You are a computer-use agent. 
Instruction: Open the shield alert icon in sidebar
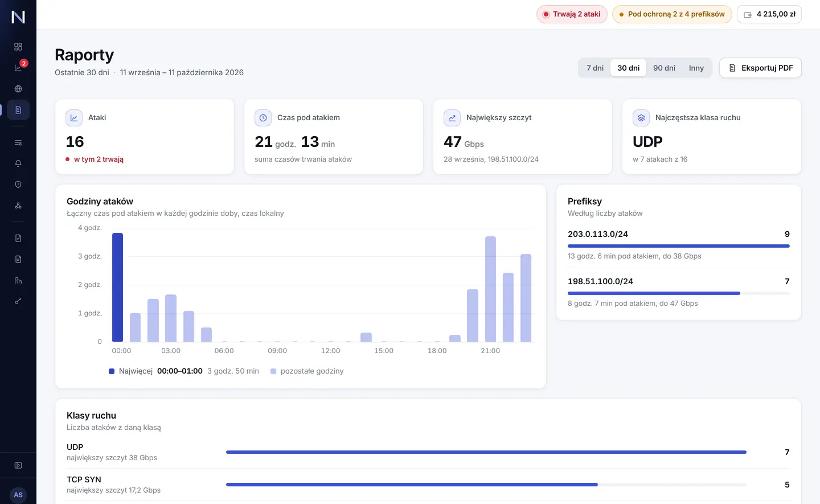coord(18,185)
